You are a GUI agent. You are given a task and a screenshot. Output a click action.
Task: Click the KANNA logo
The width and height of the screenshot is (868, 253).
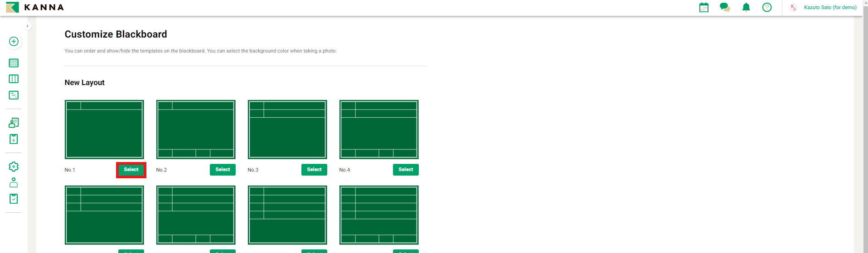click(x=35, y=7)
